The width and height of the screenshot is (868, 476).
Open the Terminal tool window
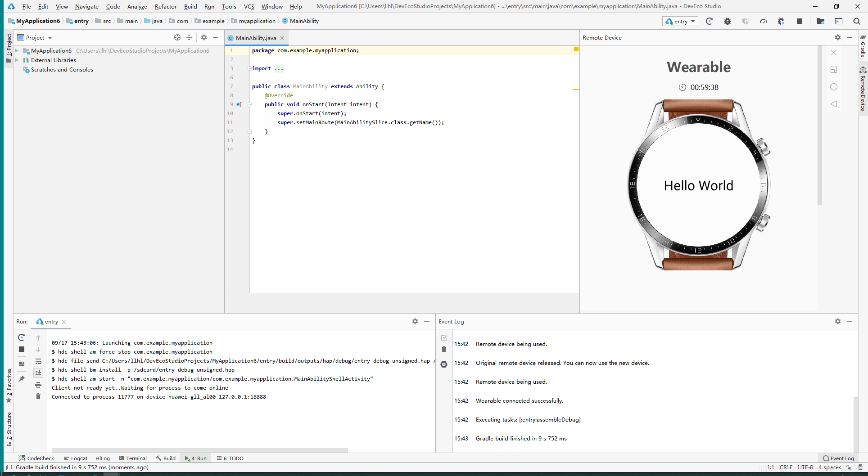click(133, 458)
